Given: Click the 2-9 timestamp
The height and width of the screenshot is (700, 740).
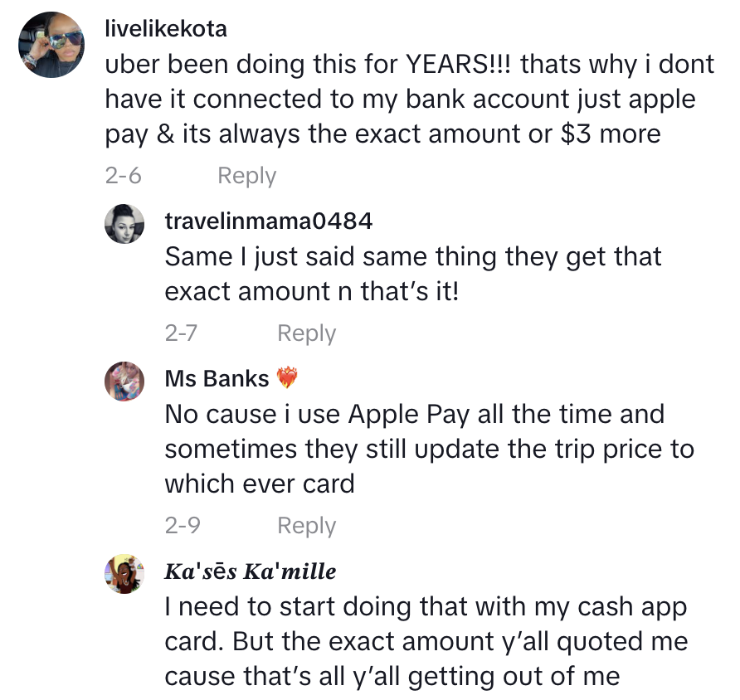Looking at the screenshot, I should [x=182, y=525].
